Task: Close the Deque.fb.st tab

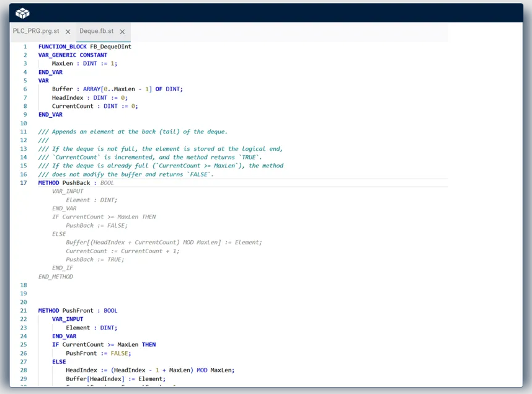Action: [122, 32]
